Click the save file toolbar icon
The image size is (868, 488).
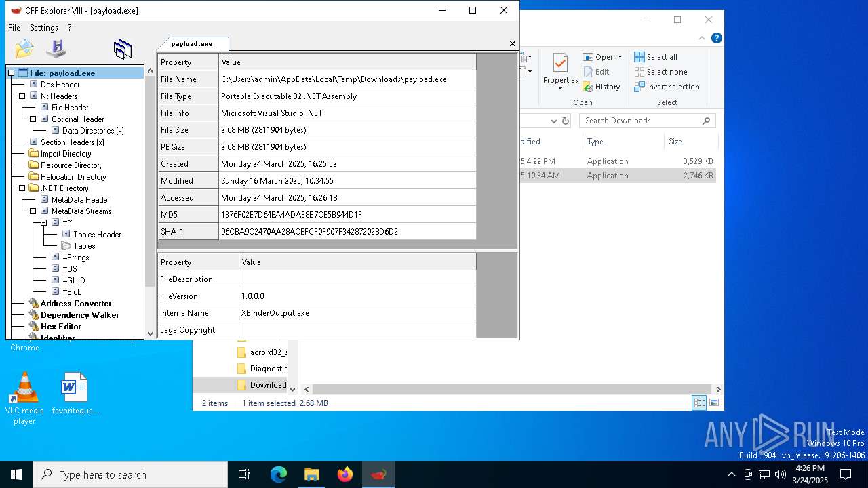click(x=56, y=49)
